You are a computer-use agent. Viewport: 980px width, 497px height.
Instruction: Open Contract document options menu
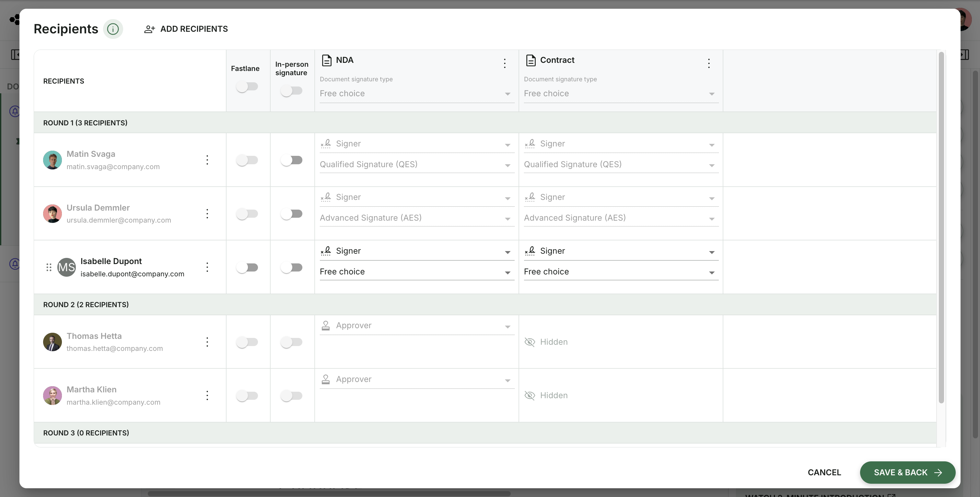tap(709, 63)
